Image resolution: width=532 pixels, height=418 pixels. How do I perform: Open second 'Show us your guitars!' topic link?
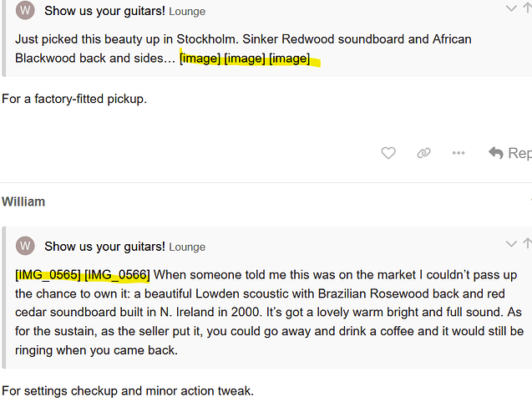(x=104, y=247)
